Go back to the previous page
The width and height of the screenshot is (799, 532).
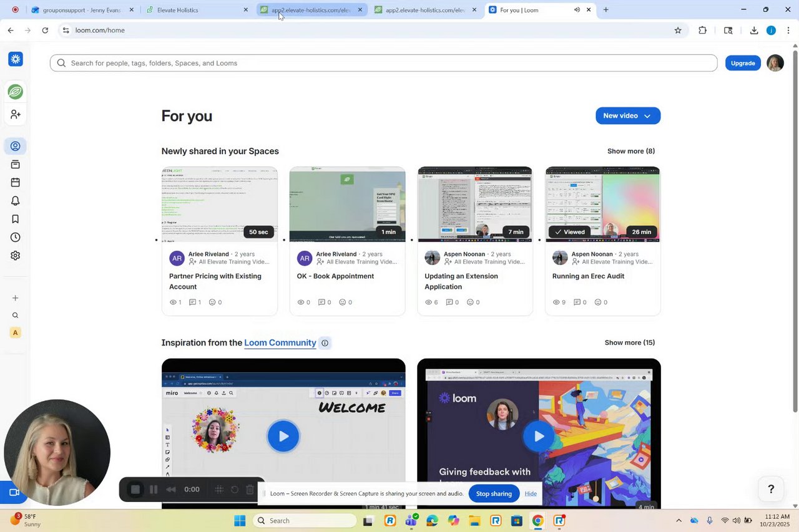11,30
